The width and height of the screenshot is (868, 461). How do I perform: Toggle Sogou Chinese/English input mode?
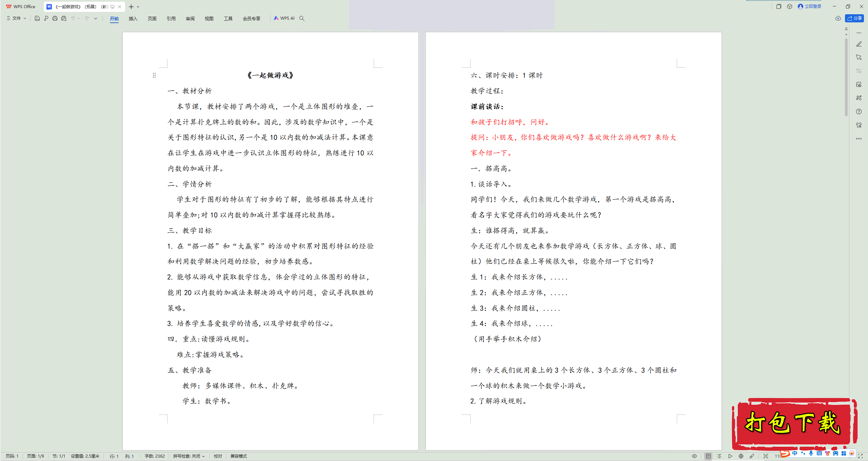pos(795,453)
